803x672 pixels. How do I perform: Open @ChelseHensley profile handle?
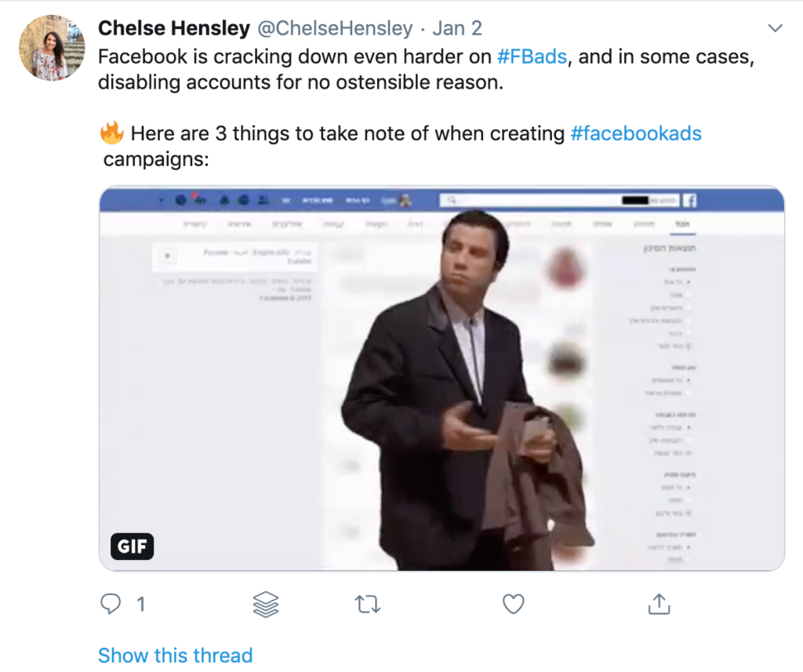(x=335, y=29)
